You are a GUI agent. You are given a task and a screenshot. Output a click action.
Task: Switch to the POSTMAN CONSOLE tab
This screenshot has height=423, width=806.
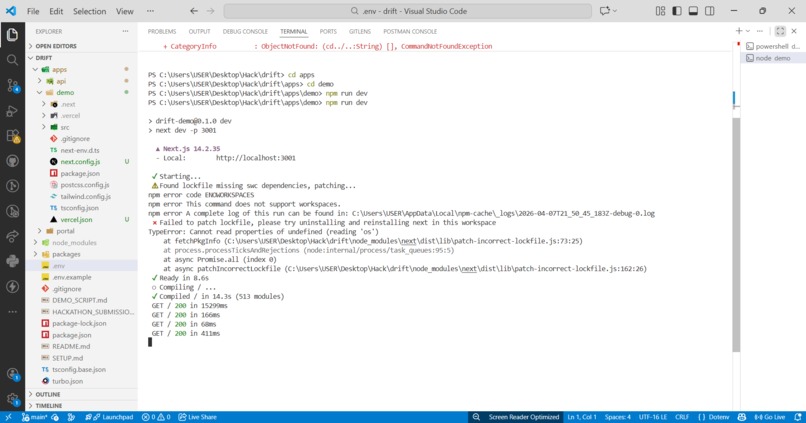[410, 31]
